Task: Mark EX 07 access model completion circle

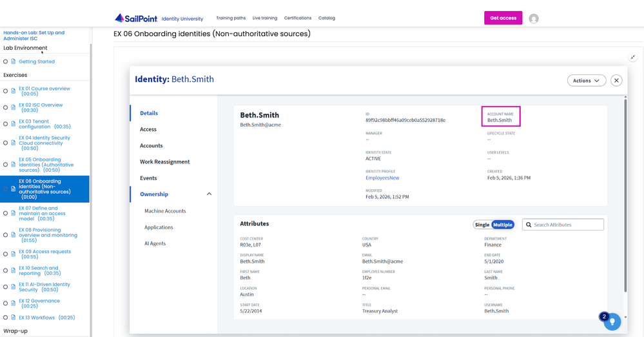Action: click(x=5, y=213)
